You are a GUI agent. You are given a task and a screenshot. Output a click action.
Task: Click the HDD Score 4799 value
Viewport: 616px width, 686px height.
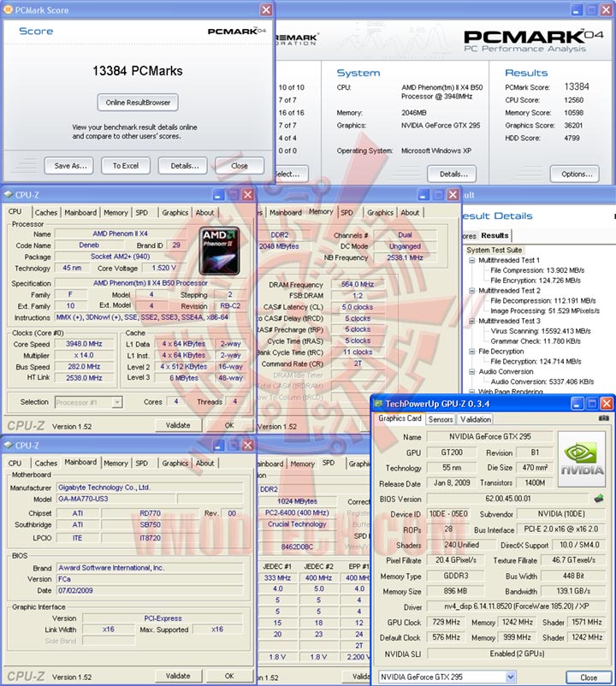(572, 138)
